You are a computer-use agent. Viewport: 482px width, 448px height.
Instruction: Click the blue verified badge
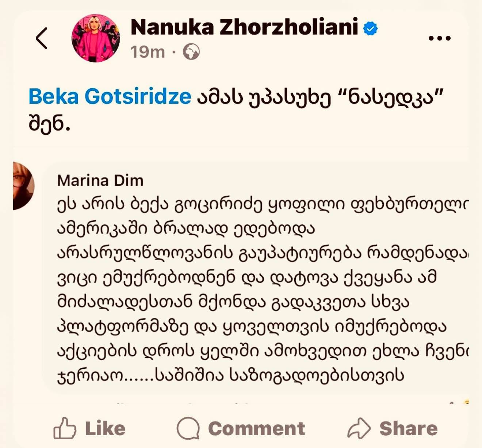pos(371,28)
